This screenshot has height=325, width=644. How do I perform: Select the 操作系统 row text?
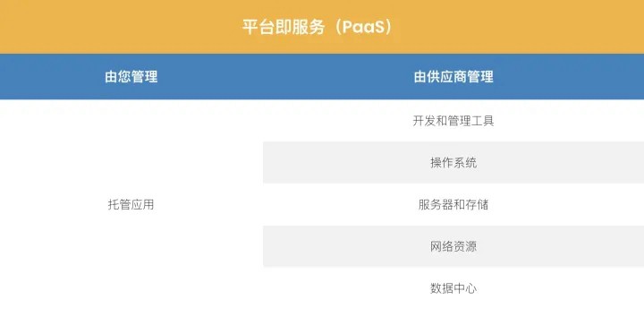pyautogui.click(x=453, y=162)
